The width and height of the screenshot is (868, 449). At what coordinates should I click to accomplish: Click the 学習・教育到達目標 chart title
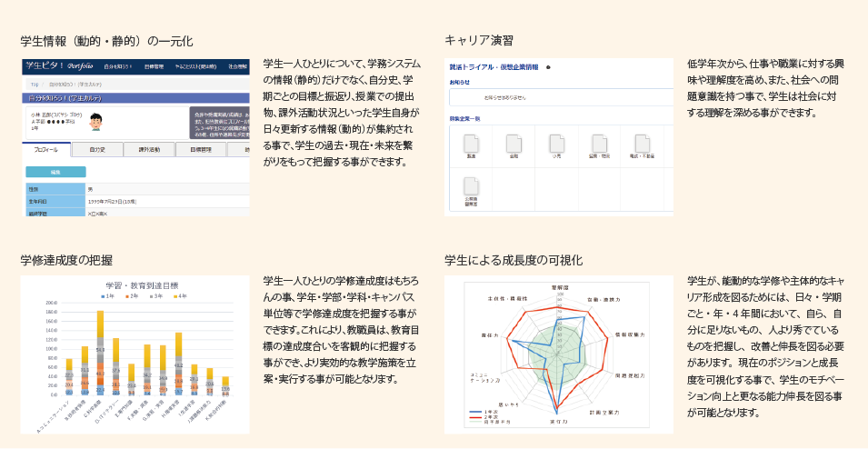click(x=142, y=286)
